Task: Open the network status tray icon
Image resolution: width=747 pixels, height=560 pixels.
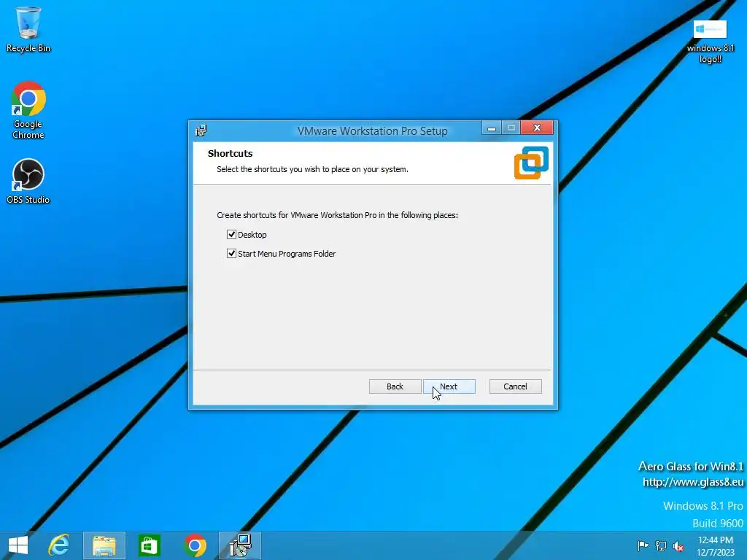Action: 661,545
